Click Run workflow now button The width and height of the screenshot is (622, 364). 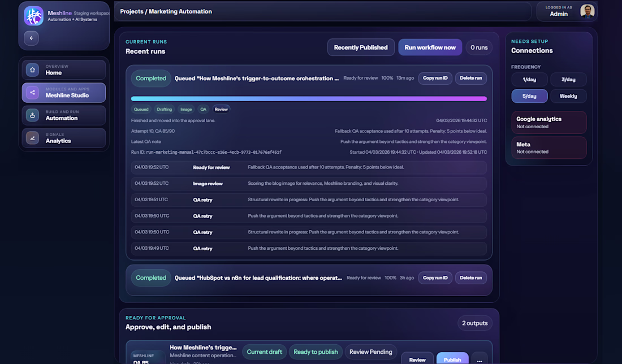tap(430, 47)
